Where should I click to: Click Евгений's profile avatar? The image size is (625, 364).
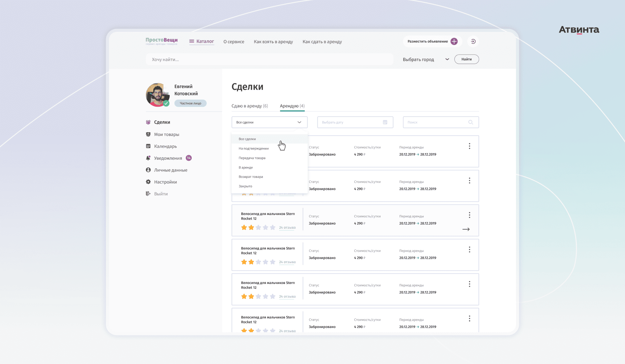[158, 95]
